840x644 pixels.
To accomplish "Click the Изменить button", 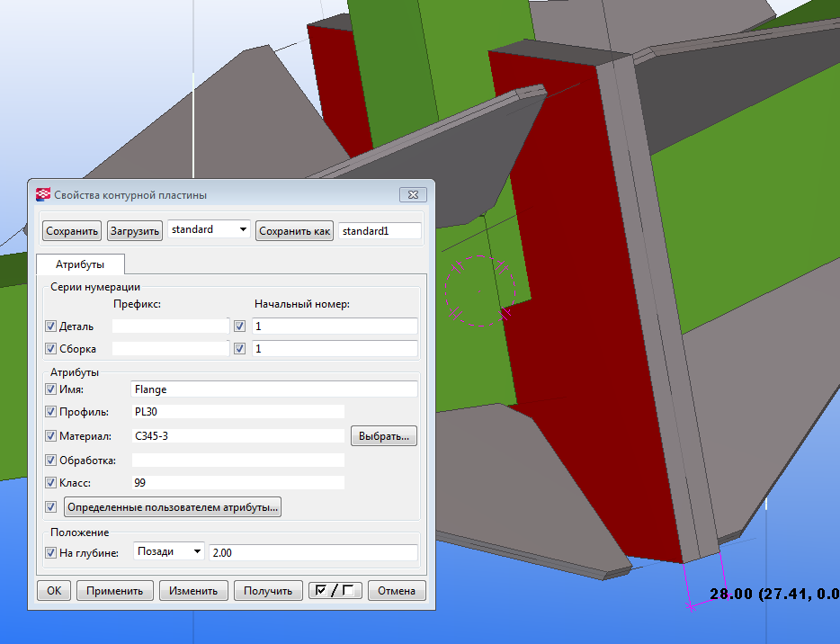I will [193, 591].
